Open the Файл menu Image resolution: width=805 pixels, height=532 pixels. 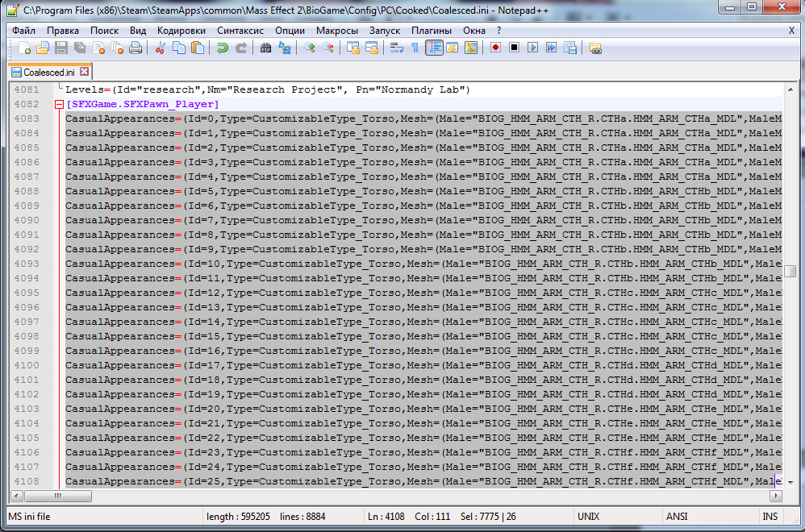23,31
